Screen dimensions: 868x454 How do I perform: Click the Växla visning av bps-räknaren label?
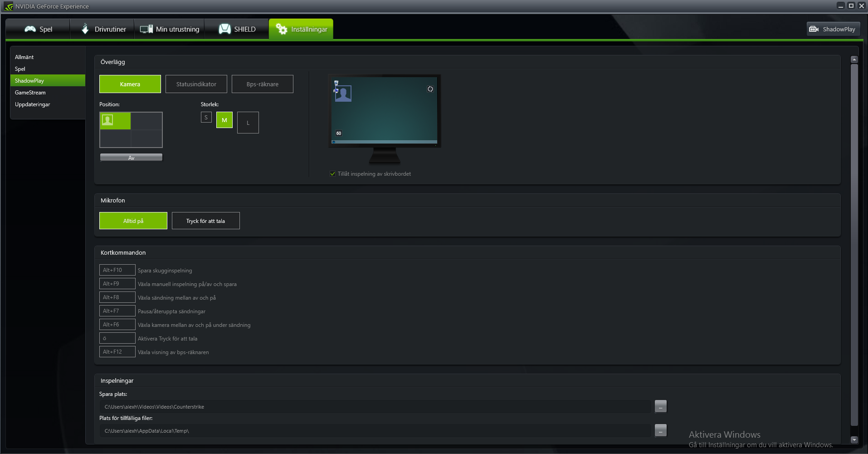coord(174,352)
